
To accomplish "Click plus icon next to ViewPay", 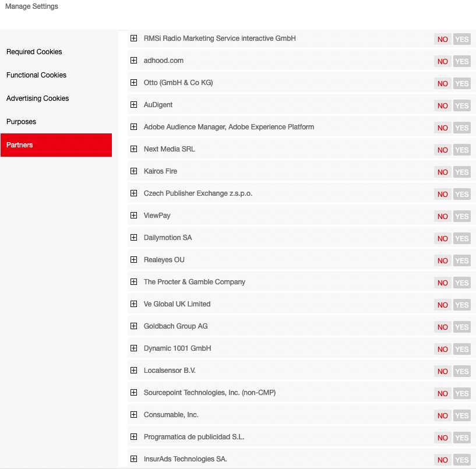I will 133,216.
